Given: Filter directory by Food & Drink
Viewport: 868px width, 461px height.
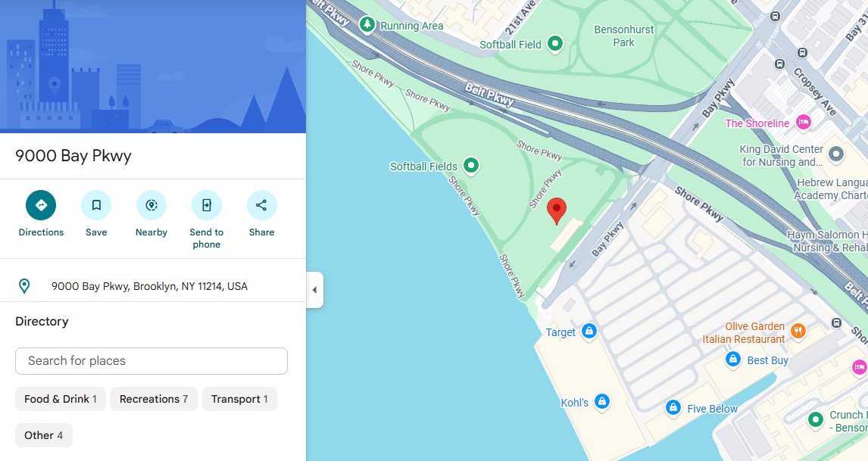Looking at the screenshot, I should point(61,399).
